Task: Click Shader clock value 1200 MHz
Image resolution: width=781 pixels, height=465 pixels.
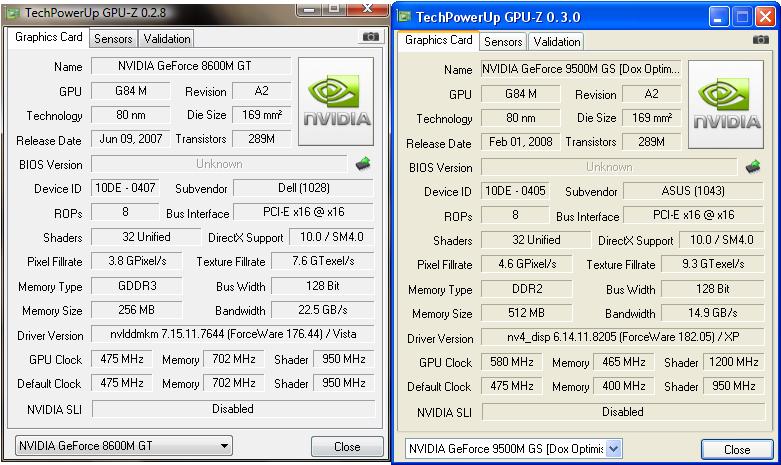Action: pos(734,362)
